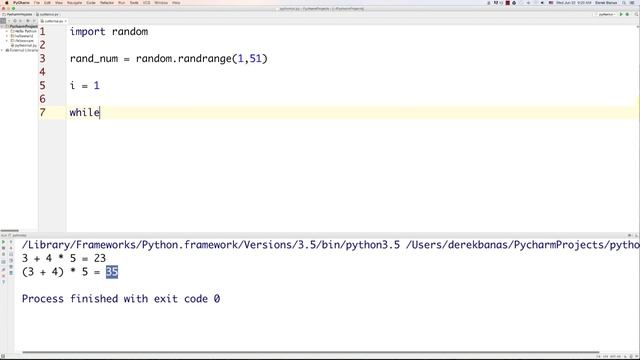
Task: Open the Edit menu
Action: [x=47, y=3]
